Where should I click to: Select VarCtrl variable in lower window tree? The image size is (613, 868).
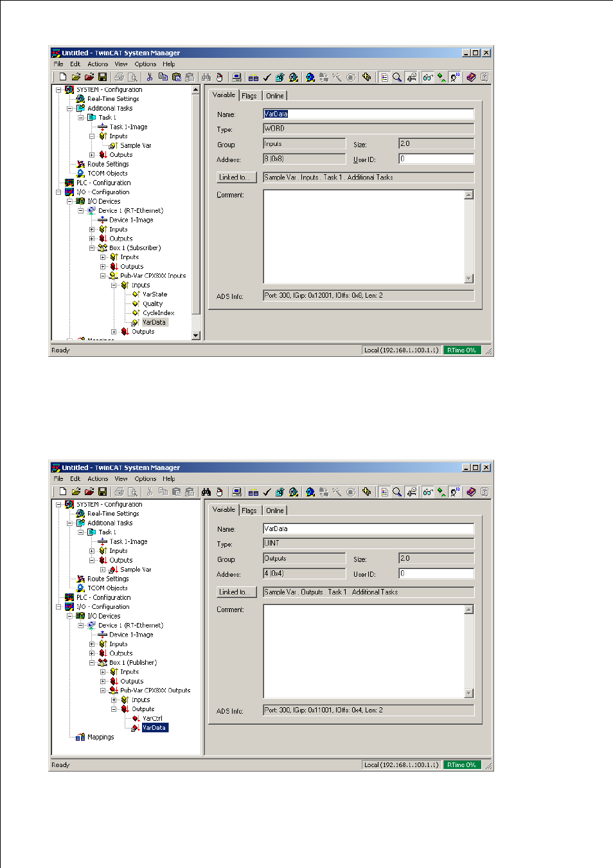(x=152, y=719)
